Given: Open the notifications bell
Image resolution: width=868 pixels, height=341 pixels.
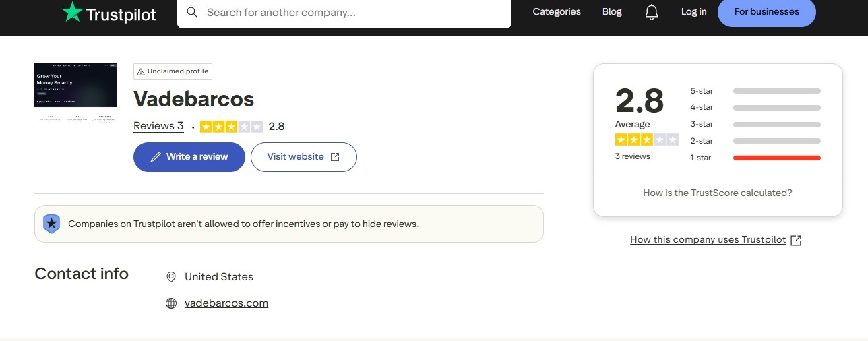Looking at the screenshot, I should click(x=651, y=12).
